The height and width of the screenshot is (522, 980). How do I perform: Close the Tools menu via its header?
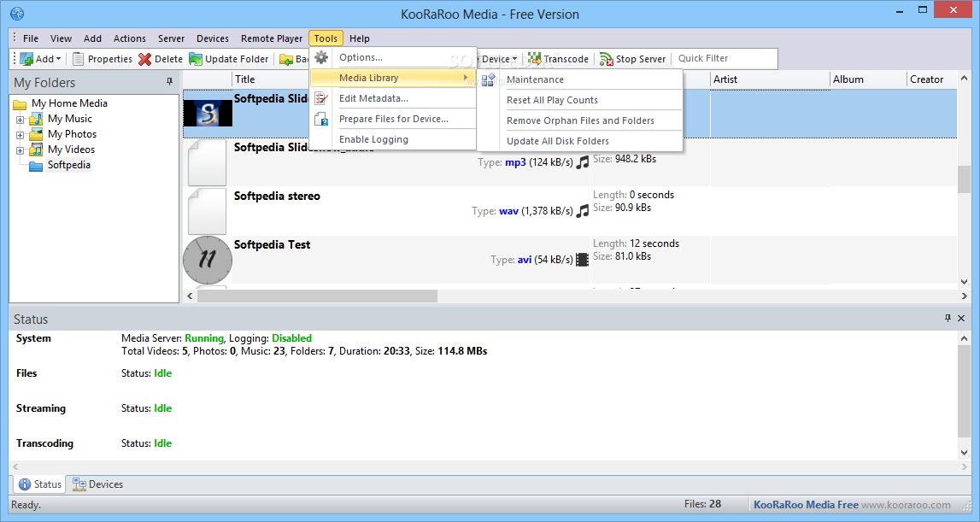[x=326, y=38]
